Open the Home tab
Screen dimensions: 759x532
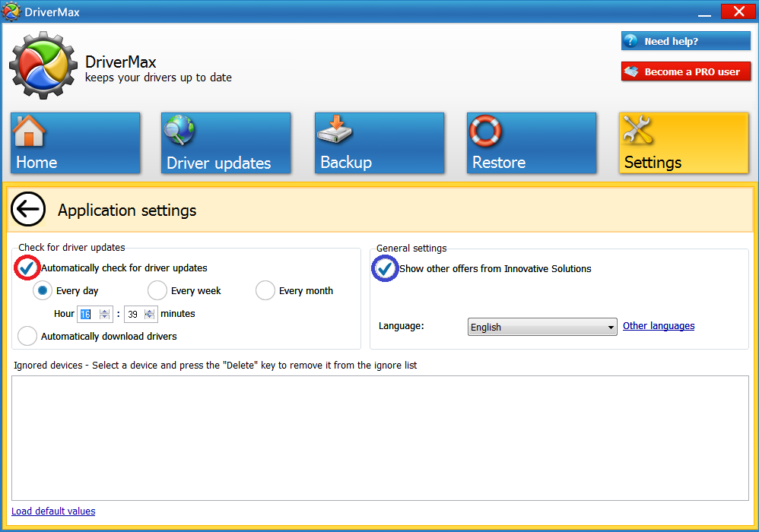point(75,143)
